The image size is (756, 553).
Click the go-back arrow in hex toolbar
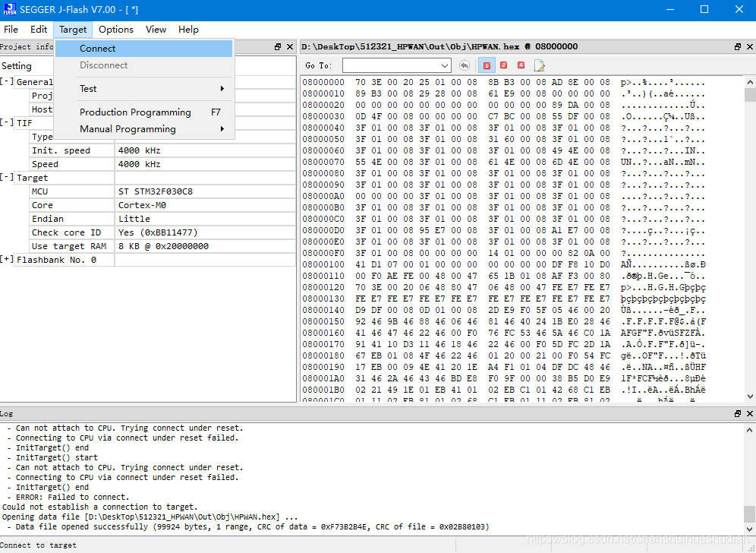pos(464,65)
